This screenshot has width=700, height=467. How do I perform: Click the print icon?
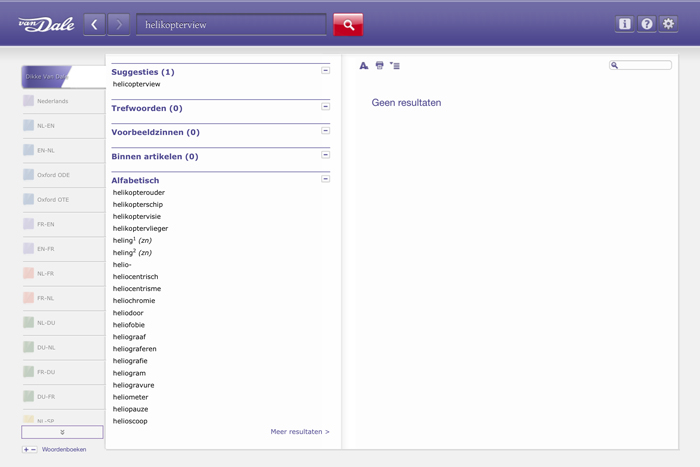point(379,66)
